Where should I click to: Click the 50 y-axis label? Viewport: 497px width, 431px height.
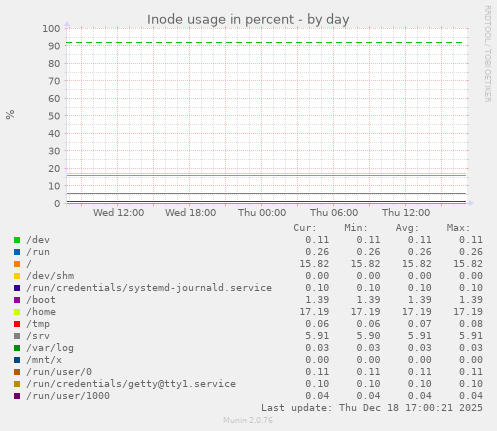[x=54, y=116]
